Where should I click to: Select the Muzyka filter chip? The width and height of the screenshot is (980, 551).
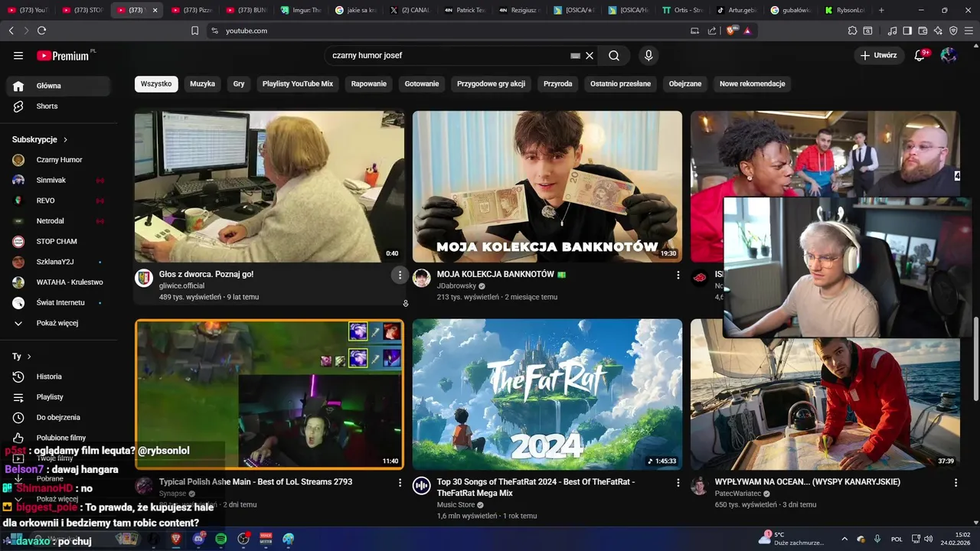tap(203, 83)
